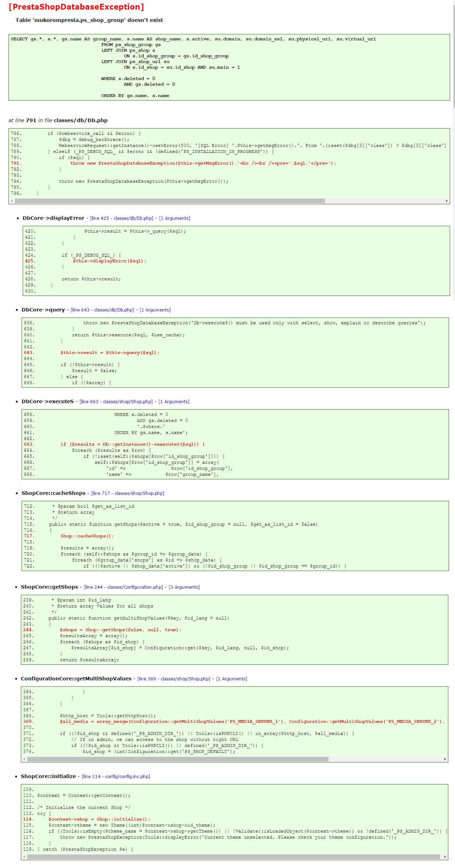Open the line 425 classes/db/Db.php link
This screenshot has height=868, width=455.
(x=122, y=218)
